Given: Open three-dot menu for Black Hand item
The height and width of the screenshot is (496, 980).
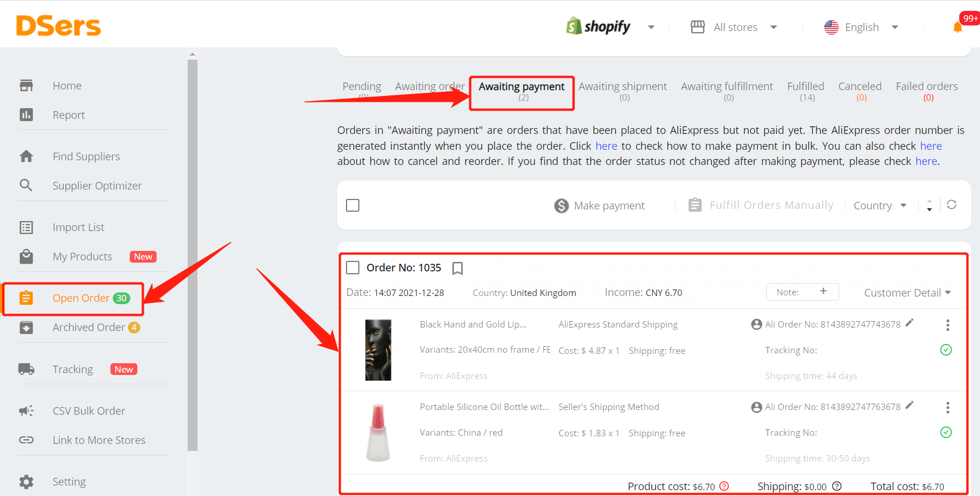Looking at the screenshot, I should pyautogui.click(x=947, y=325).
